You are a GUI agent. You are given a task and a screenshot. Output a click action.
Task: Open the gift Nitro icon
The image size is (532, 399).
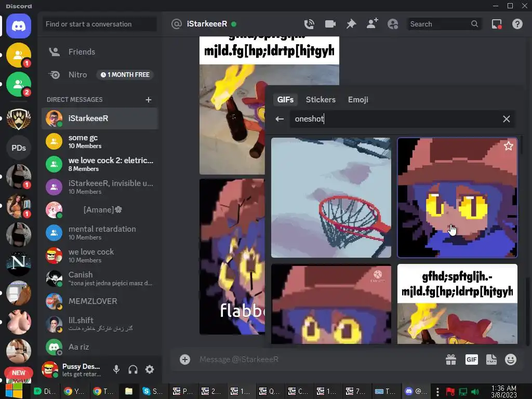pos(451,360)
